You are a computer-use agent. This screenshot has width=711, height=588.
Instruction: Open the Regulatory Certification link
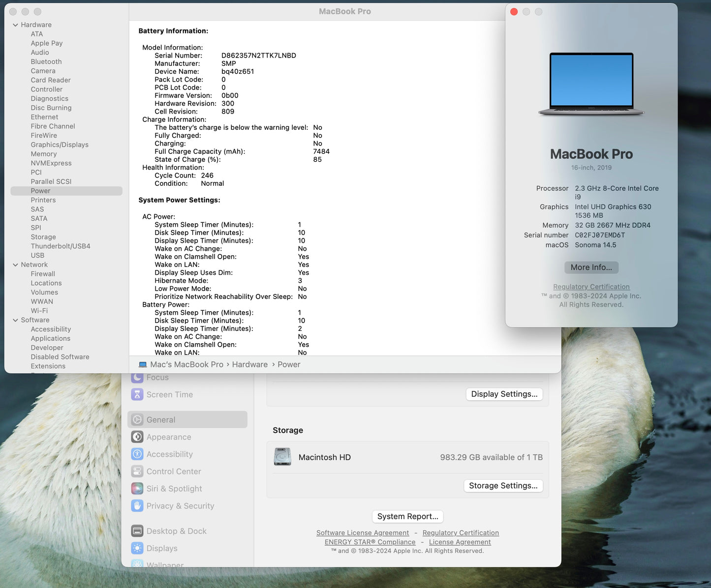591,287
